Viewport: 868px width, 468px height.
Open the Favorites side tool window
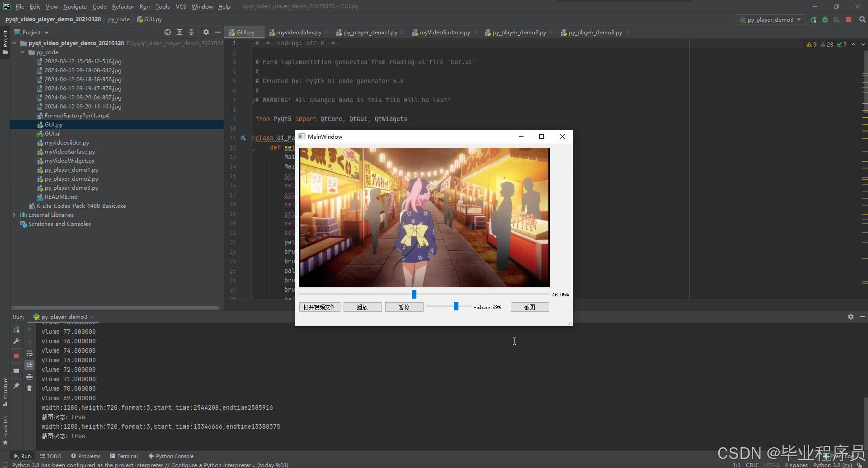(x=5, y=430)
